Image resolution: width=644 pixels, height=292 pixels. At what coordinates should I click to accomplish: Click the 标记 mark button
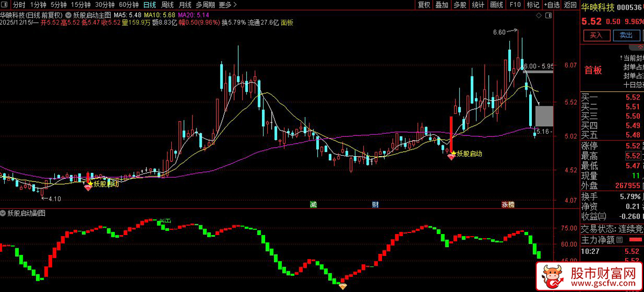click(533, 5)
